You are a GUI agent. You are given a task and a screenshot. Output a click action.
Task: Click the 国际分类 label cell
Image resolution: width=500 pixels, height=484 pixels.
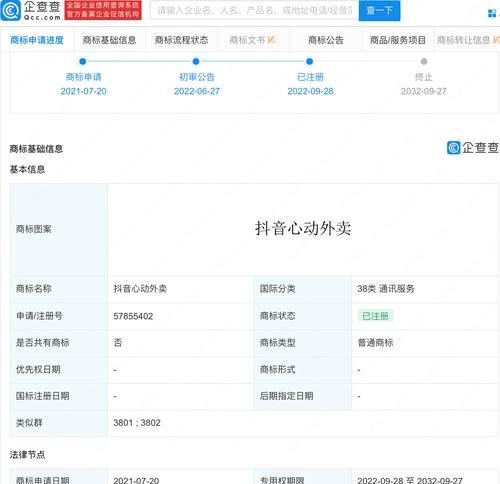pyautogui.click(x=303, y=289)
